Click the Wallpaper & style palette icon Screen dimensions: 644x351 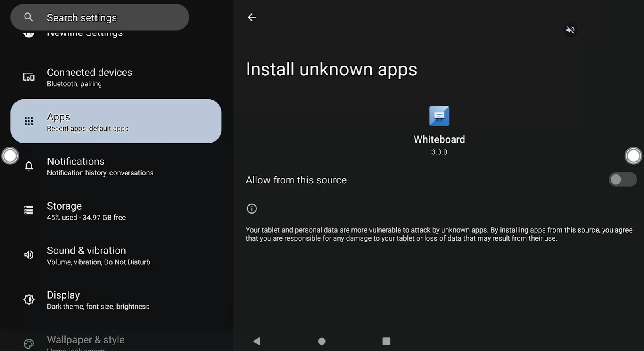tap(29, 344)
